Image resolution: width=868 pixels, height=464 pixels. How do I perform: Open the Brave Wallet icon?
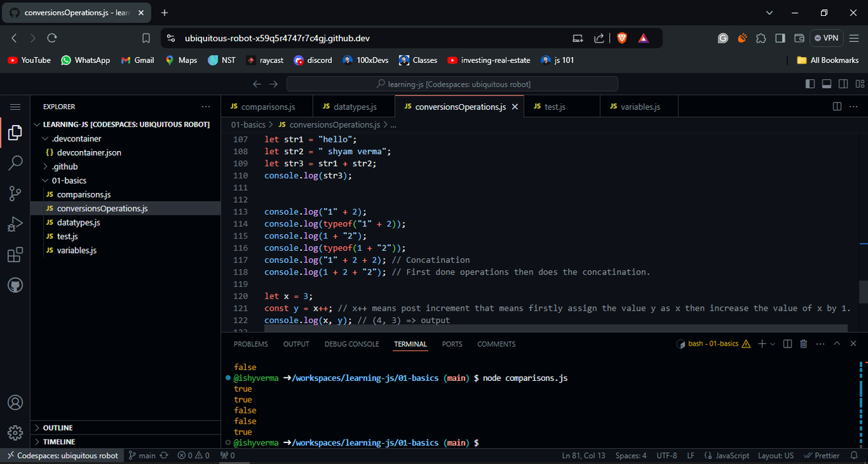tap(799, 38)
